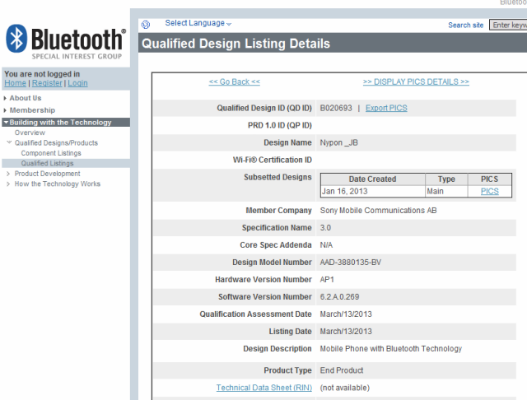Click DISPLAY PICS DETAILS link
527x400 pixels.
pyautogui.click(x=416, y=82)
